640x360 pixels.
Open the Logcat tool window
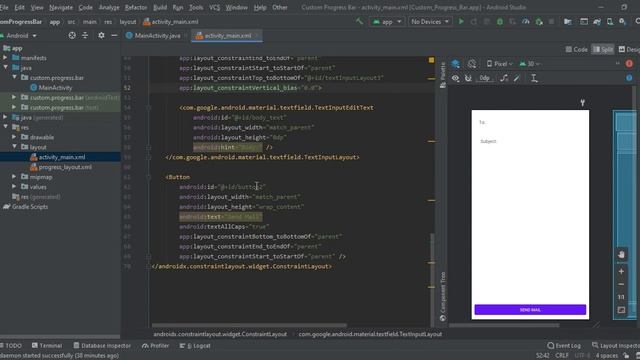click(x=195, y=346)
